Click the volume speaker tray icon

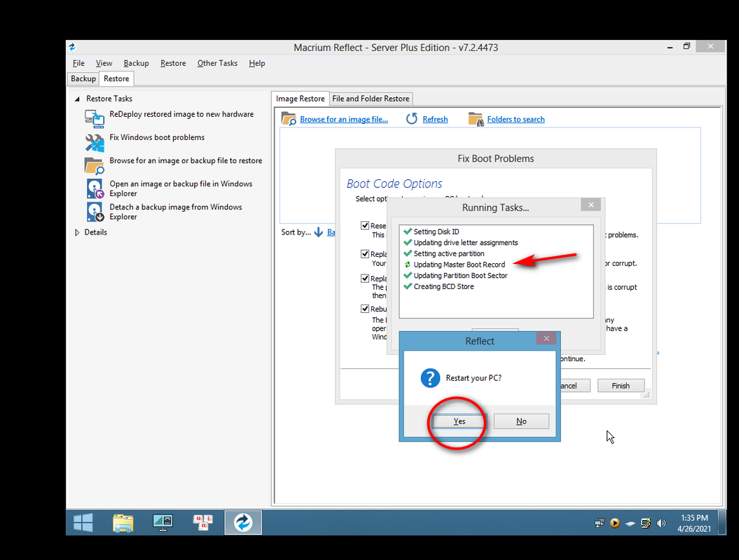tap(661, 523)
